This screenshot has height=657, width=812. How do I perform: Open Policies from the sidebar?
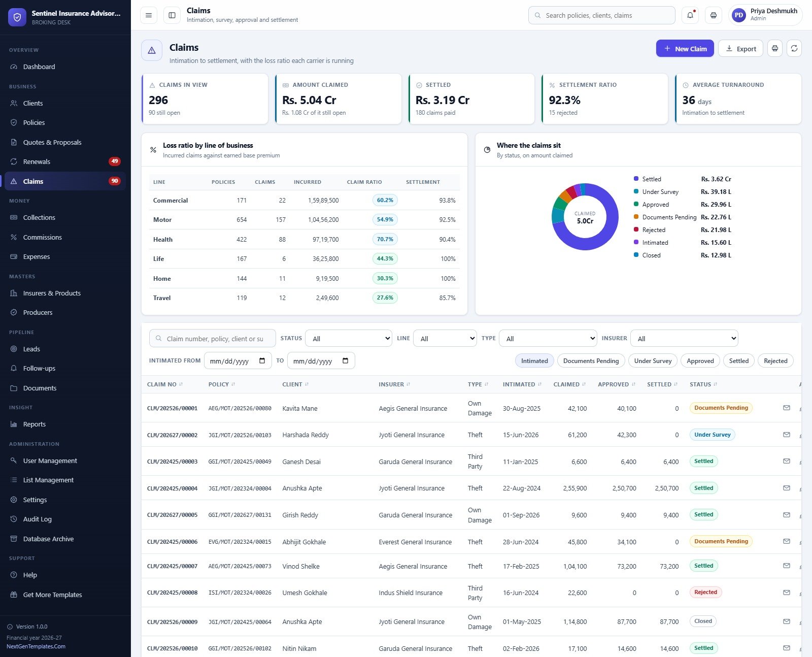65,122
